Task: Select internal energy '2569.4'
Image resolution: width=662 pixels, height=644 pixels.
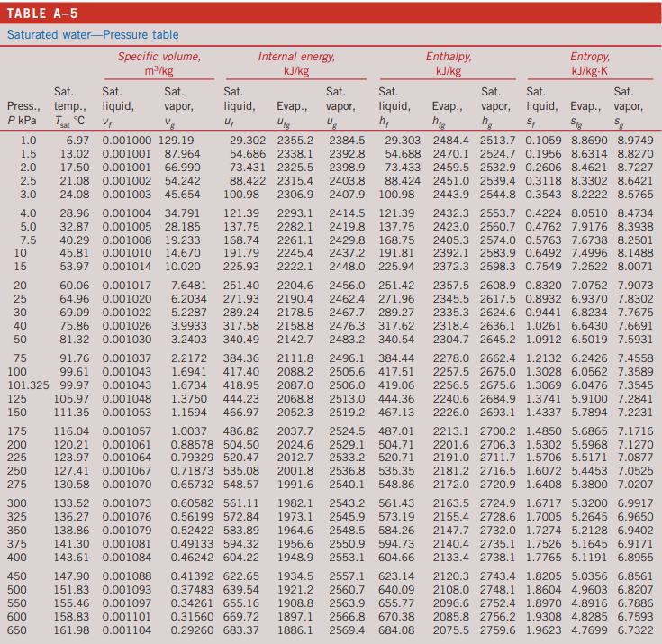Action: point(347,630)
